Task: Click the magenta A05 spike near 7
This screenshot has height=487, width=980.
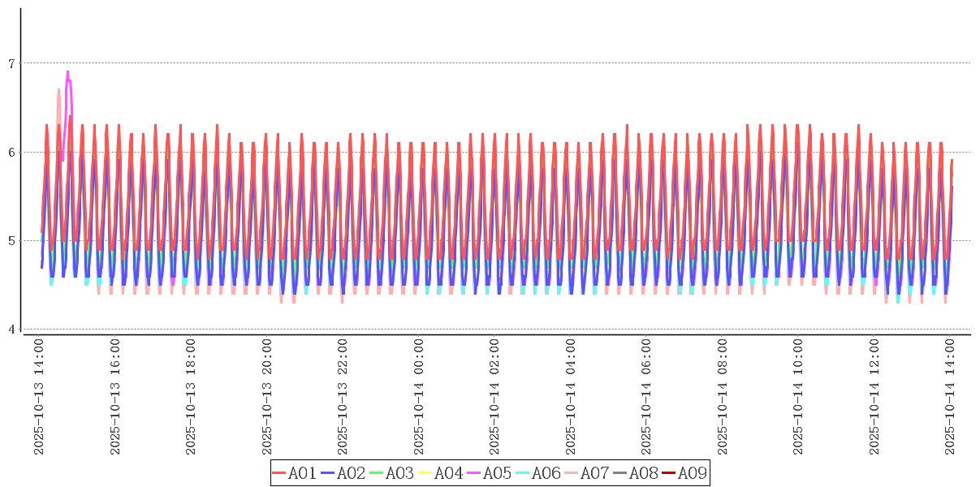Action: click(x=68, y=73)
